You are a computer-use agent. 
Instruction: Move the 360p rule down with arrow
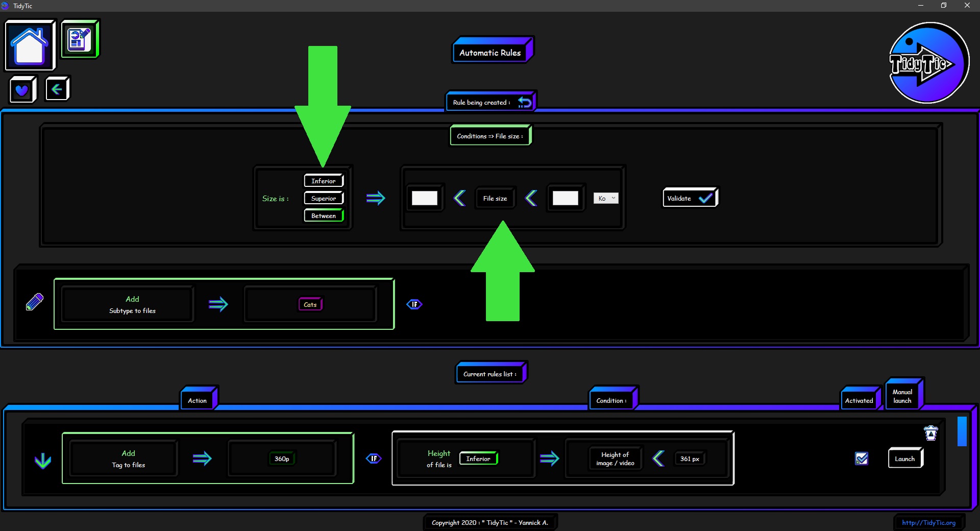43,461
